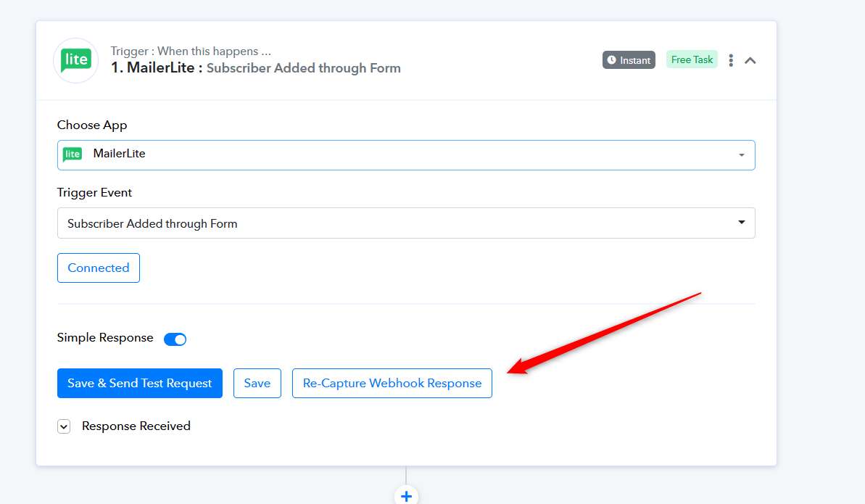The height and width of the screenshot is (504, 865).
Task: Click the "Response Received" label
Action: pos(136,426)
